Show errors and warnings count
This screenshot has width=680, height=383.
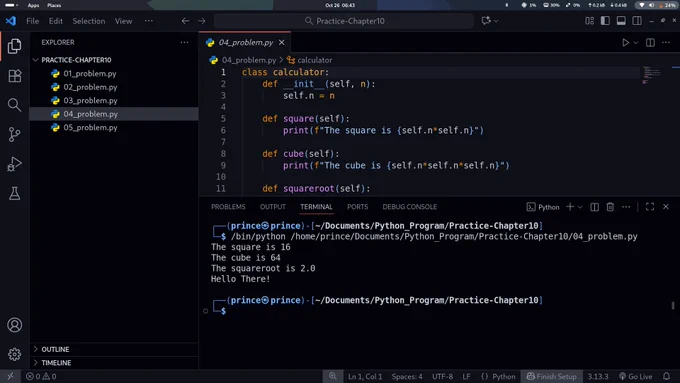(41, 376)
